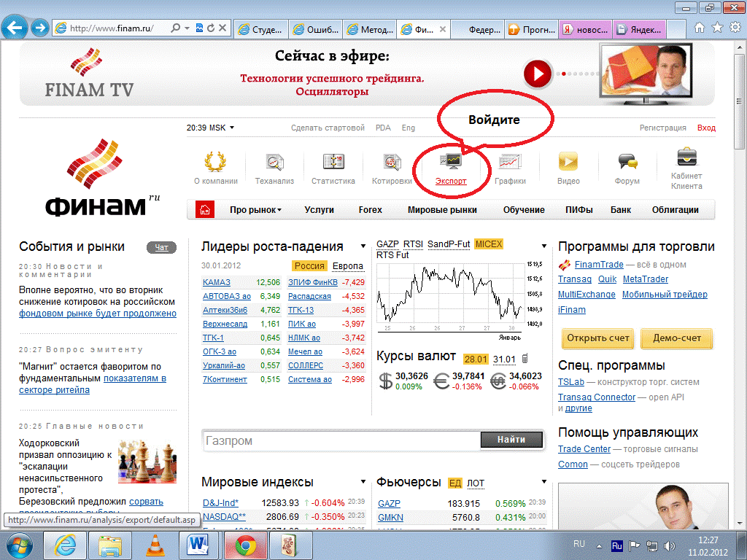747x560 pixels.
Task: Click the browser Forward arrow
Action: pos(40,28)
